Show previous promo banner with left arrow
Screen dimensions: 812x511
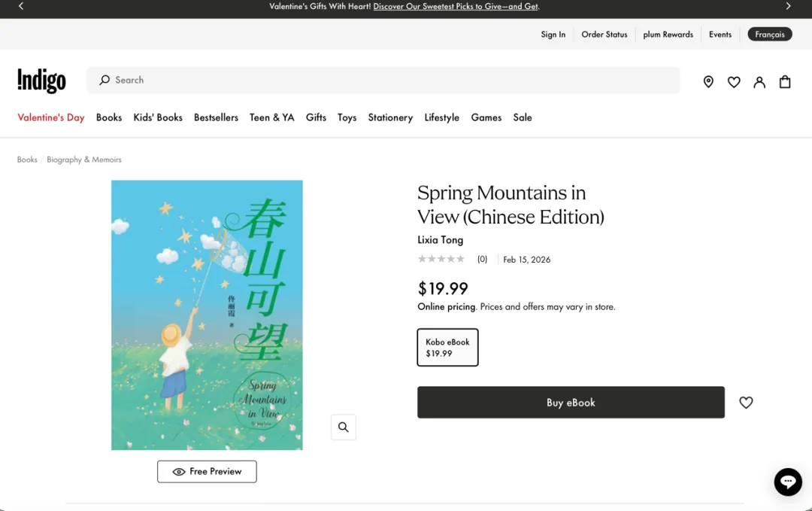click(x=21, y=7)
